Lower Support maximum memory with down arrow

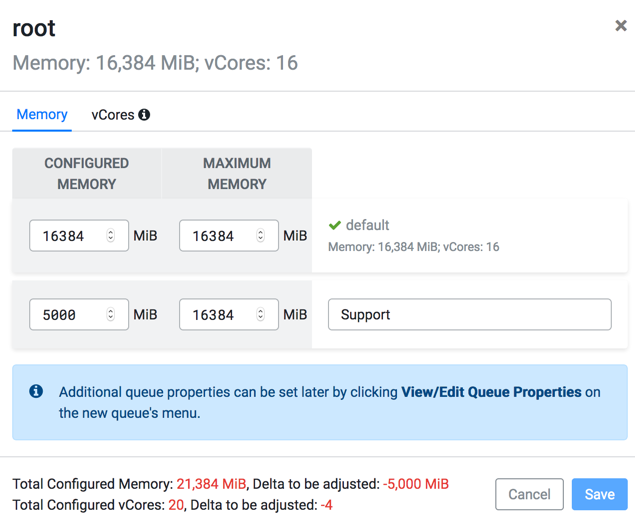261,319
